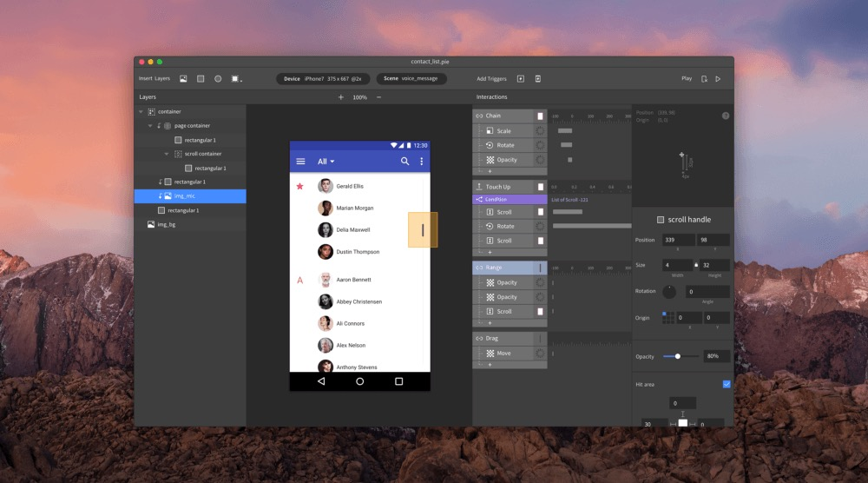Collapse the page container layer
The width and height of the screenshot is (868, 483).
tap(150, 126)
